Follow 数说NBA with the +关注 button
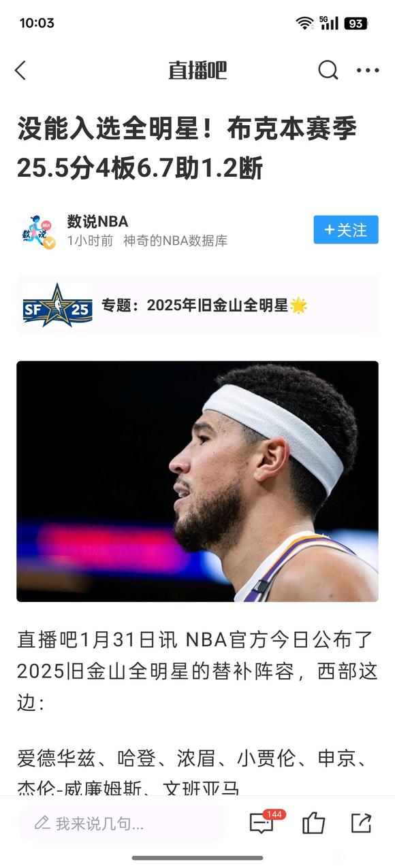The height and width of the screenshot is (868, 395). tap(346, 230)
